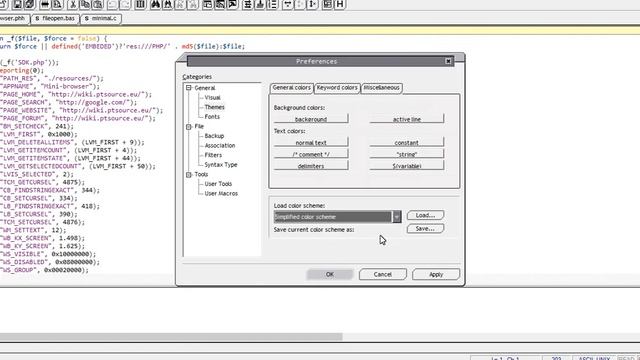Image resolution: width=640 pixels, height=360 pixels.
Task: Click the Paste clipboard icon
Action: 98,4
